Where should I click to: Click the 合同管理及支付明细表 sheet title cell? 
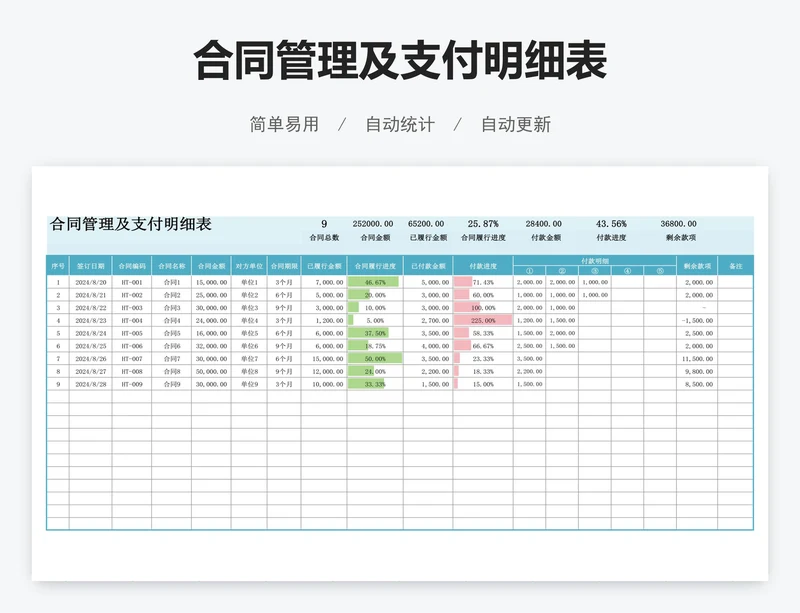(131, 225)
